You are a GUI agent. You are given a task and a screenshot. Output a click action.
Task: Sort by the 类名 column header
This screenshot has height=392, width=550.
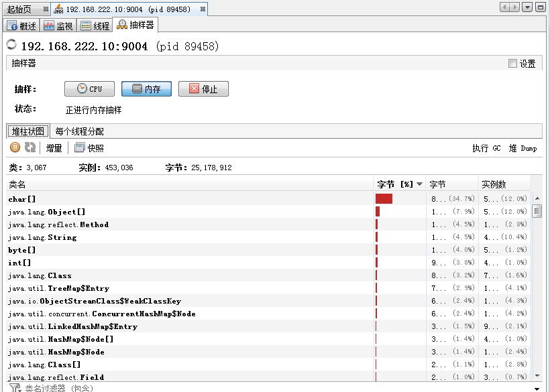(x=190, y=184)
